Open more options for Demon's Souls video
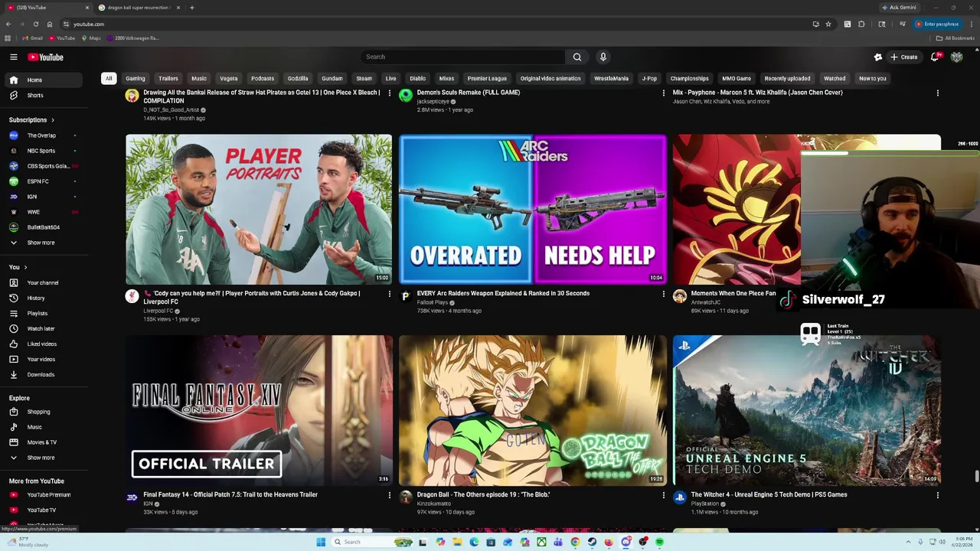The width and height of the screenshot is (980, 551). coord(664,93)
